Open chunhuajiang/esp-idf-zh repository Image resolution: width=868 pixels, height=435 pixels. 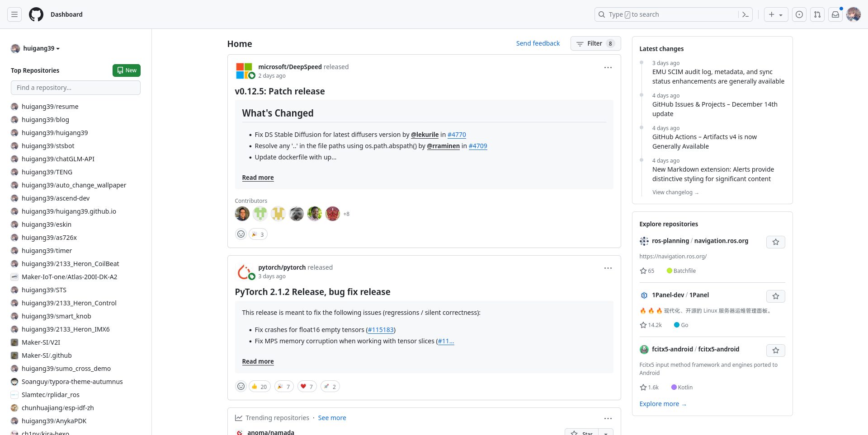point(58,408)
